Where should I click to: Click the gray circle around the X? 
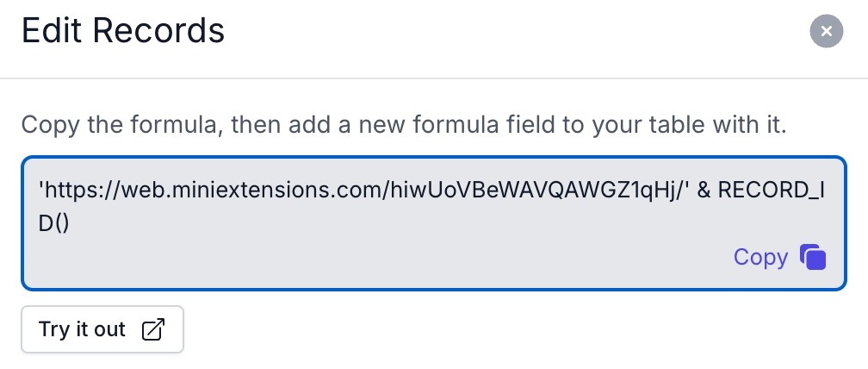click(x=826, y=31)
